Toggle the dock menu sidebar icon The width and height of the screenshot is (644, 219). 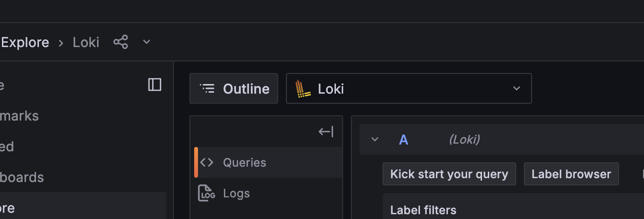click(x=155, y=85)
